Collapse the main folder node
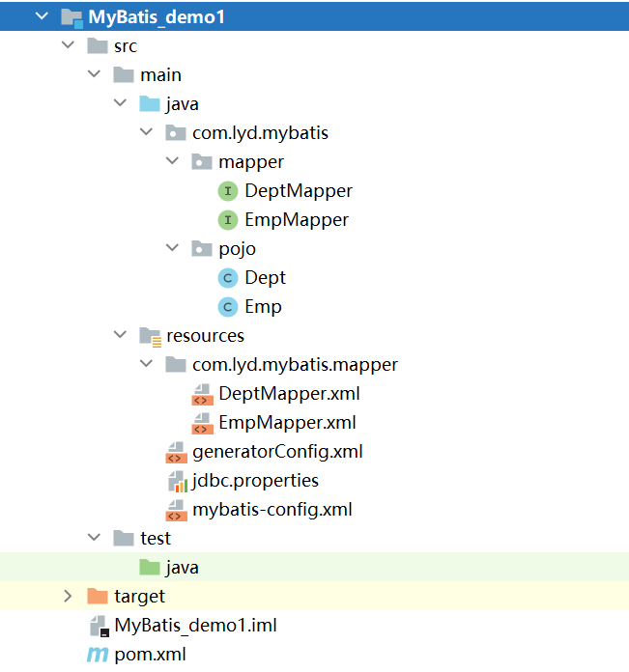The image size is (629, 672). click(x=94, y=74)
